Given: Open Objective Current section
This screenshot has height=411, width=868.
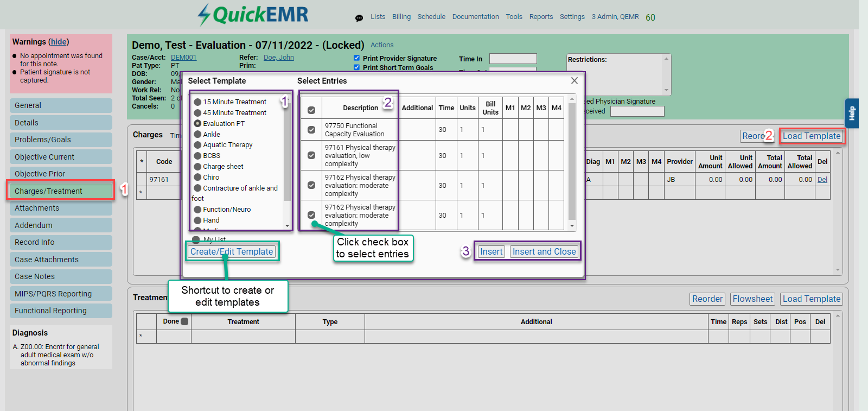Looking at the screenshot, I should click(61, 157).
